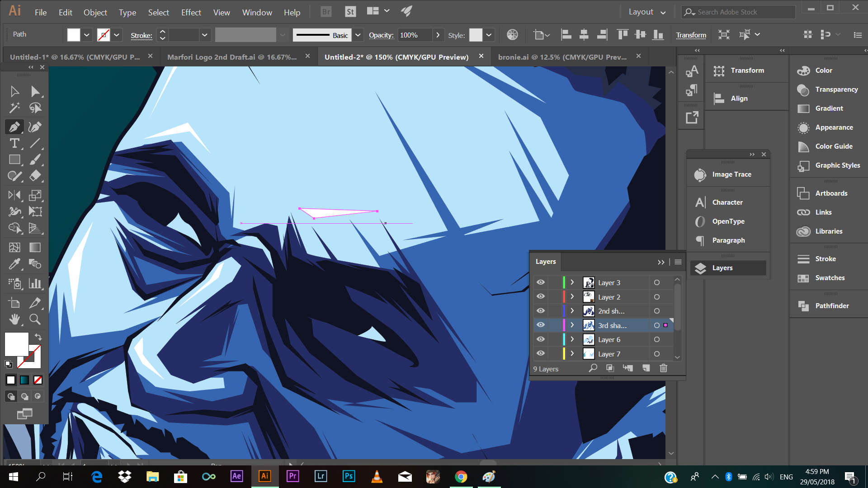Select the Curvature tool
The width and height of the screenshot is (868, 488).
point(35,127)
